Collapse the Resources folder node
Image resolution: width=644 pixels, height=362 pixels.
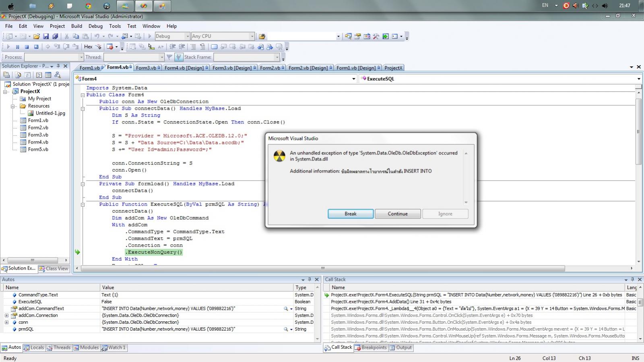(13, 106)
